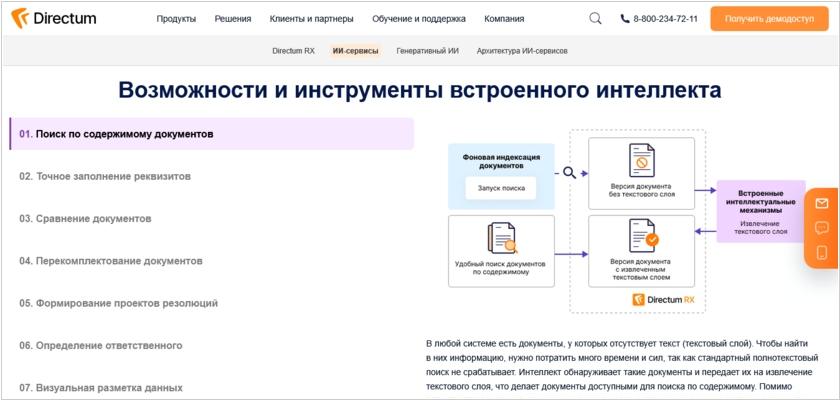
Task: Click Фоновая индексация документов block
Action: pyautogui.click(x=501, y=176)
